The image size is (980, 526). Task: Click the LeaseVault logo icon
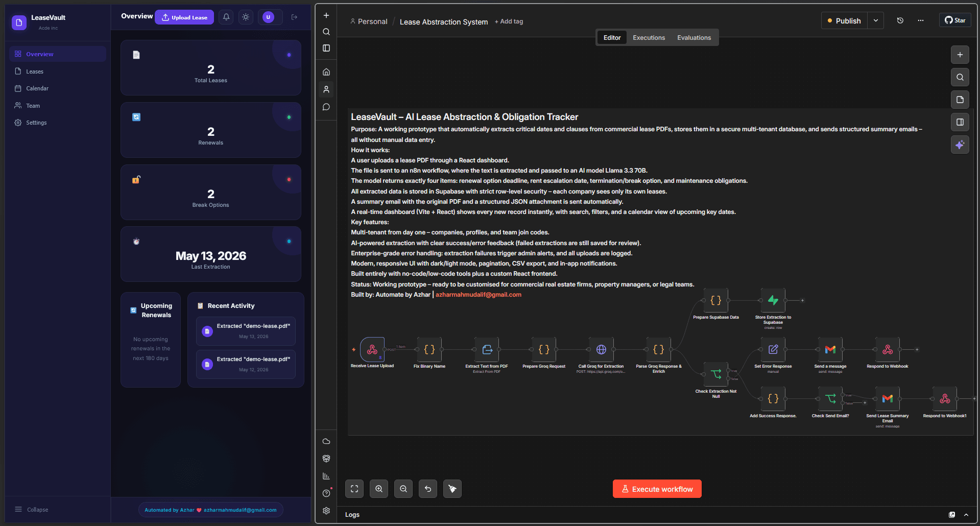tap(19, 22)
